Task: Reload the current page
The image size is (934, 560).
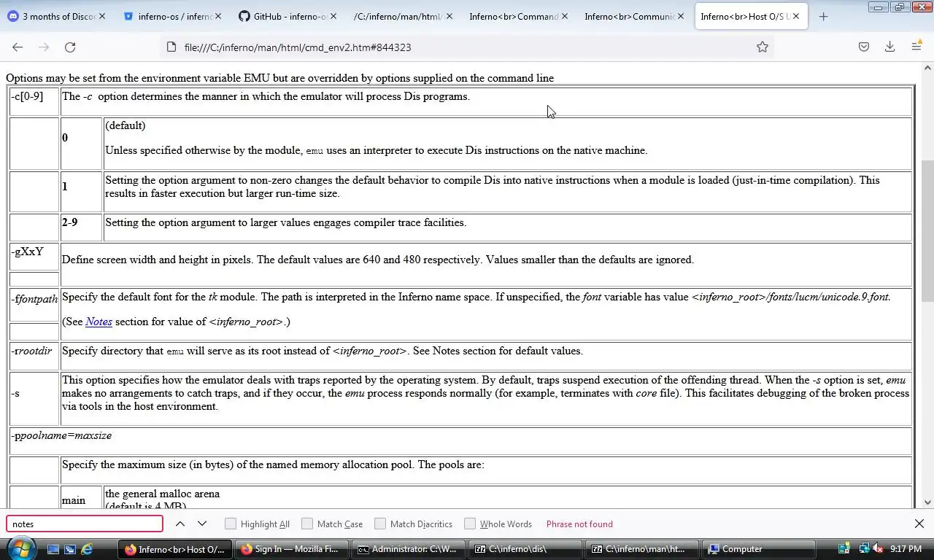Action: click(x=70, y=47)
